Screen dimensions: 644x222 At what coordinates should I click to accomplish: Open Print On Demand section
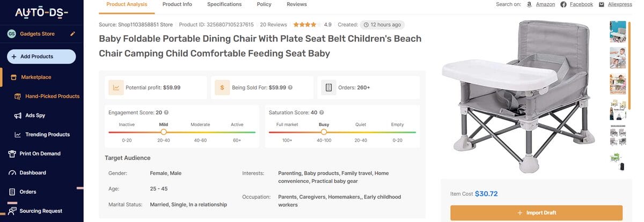coord(40,153)
